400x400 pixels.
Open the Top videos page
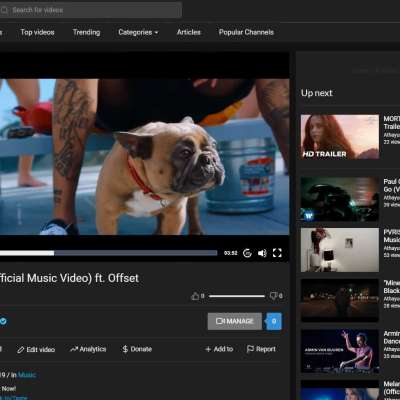[x=37, y=32]
